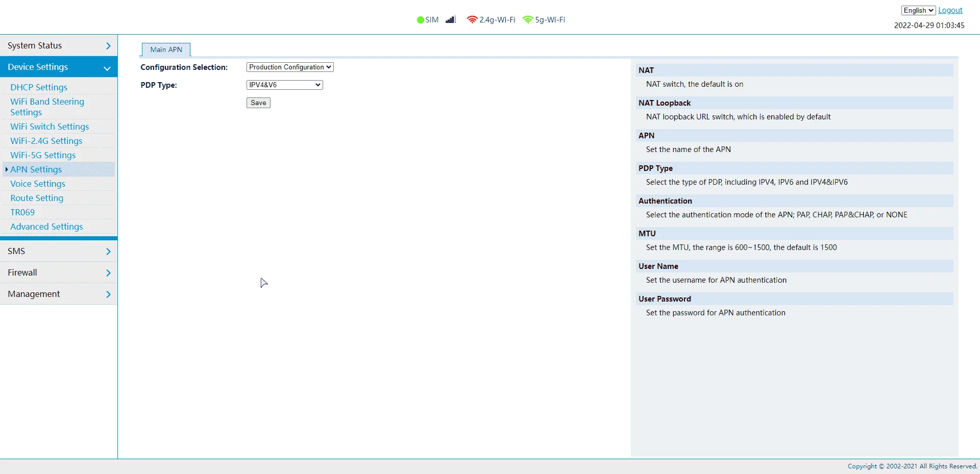This screenshot has height=474, width=980.
Task: Open Advanced Settings page
Action: [46, 227]
